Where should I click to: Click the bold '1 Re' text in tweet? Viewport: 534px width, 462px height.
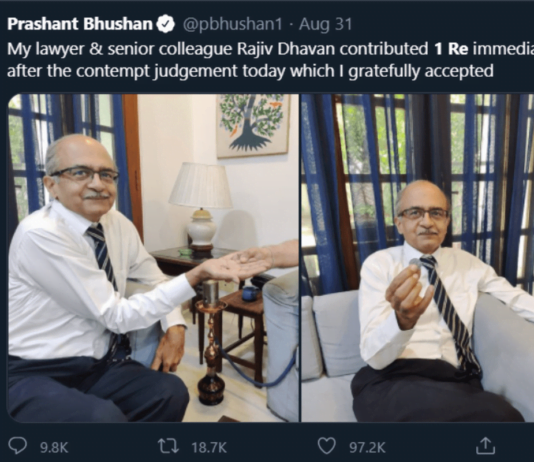(451, 49)
